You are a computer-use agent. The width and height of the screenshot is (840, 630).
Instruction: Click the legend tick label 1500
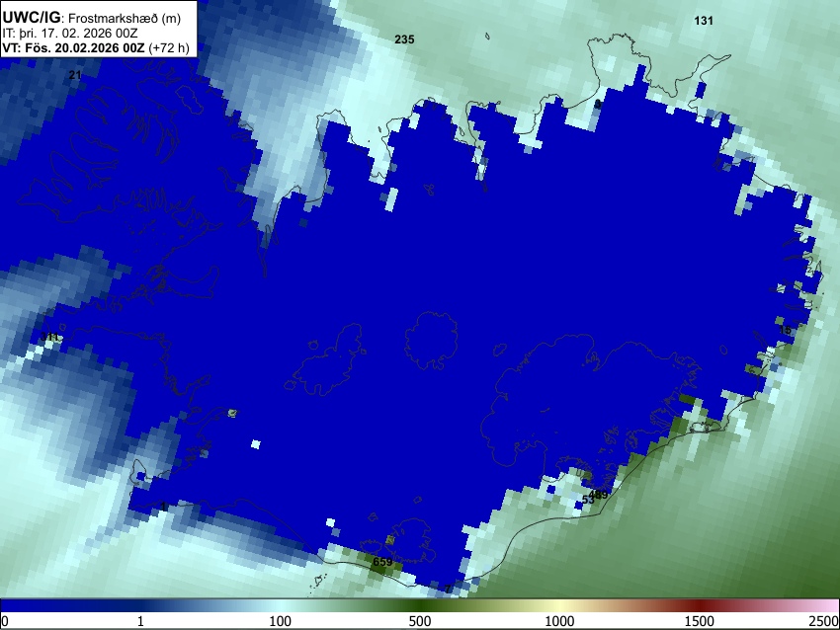700,621
